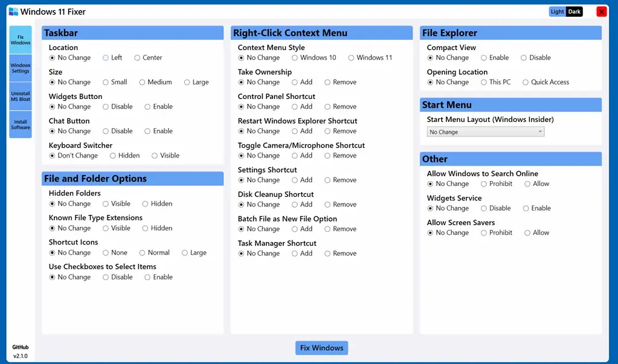
Task: Add the Take Ownership option
Action: 302,82
